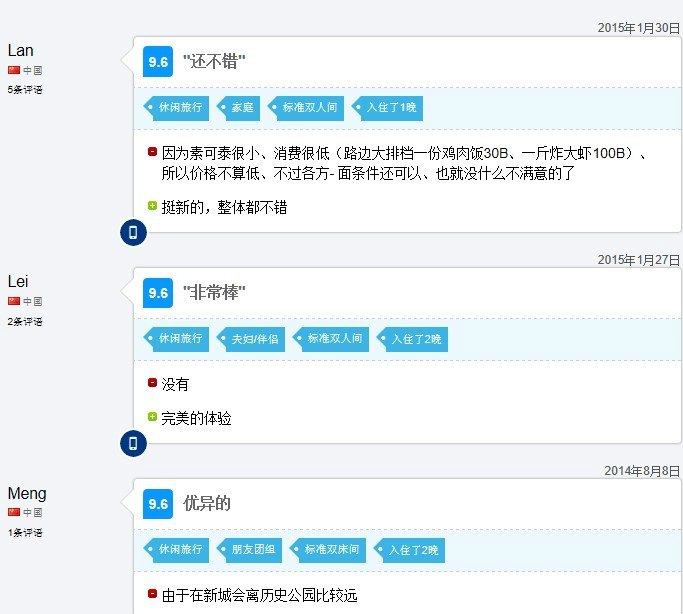This screenshot has width=683, height=614.
Task: Click the mobile phone icon under Lei's review
Action: pyautogui.click(x=133, y=444)
